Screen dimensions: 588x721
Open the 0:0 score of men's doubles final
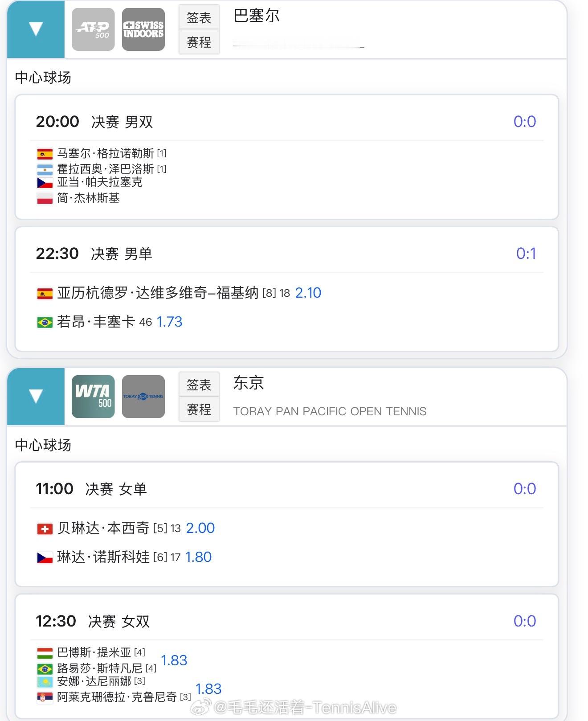tap(525, 121)
